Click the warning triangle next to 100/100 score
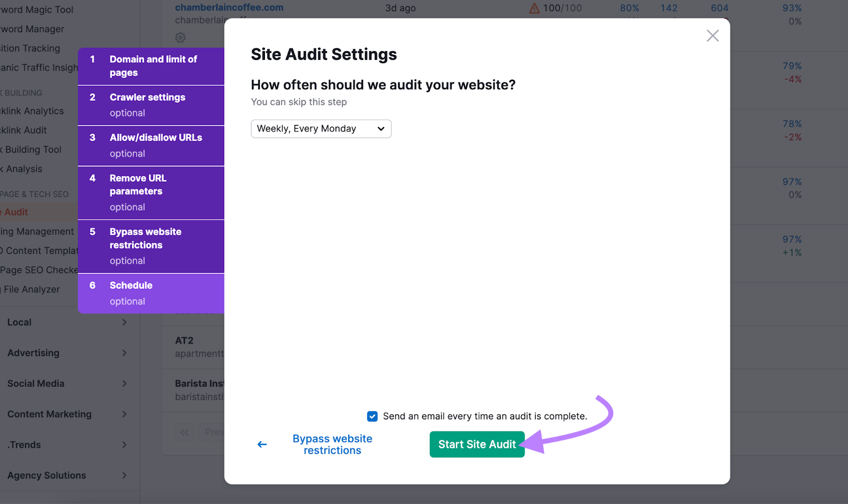This screenshot has height=504, width=848. [534, 8]
